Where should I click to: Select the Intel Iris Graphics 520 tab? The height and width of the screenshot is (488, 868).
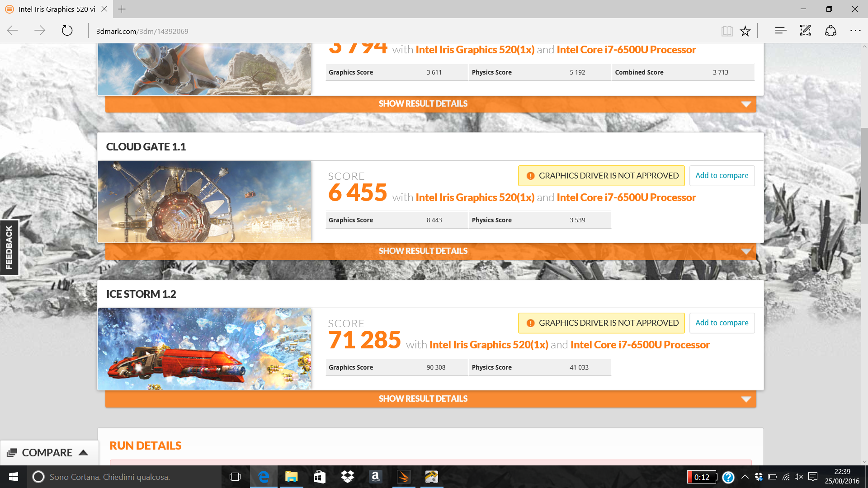pyautogui.click(x=56, y=9)
